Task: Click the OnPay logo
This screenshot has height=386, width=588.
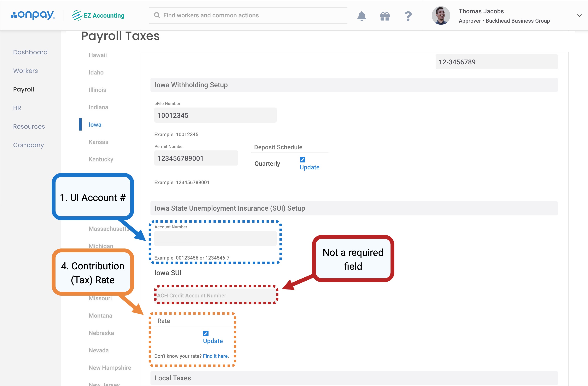Action: coord(33,15)
